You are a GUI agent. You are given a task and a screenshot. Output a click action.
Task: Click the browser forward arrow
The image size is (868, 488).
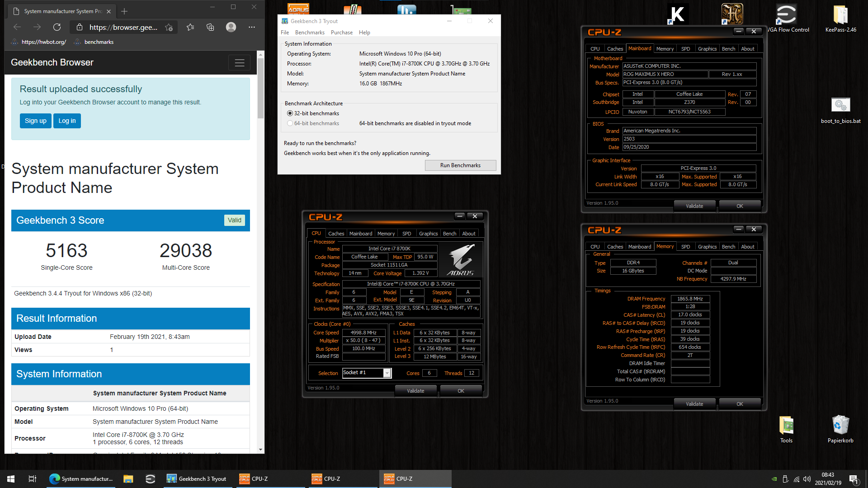coord(37,27)
